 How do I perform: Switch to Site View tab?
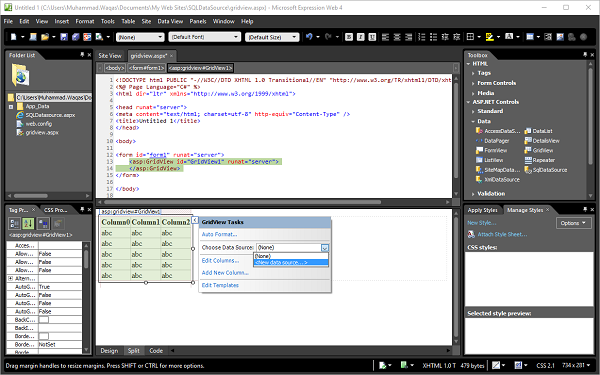click(x=110, y=56)
